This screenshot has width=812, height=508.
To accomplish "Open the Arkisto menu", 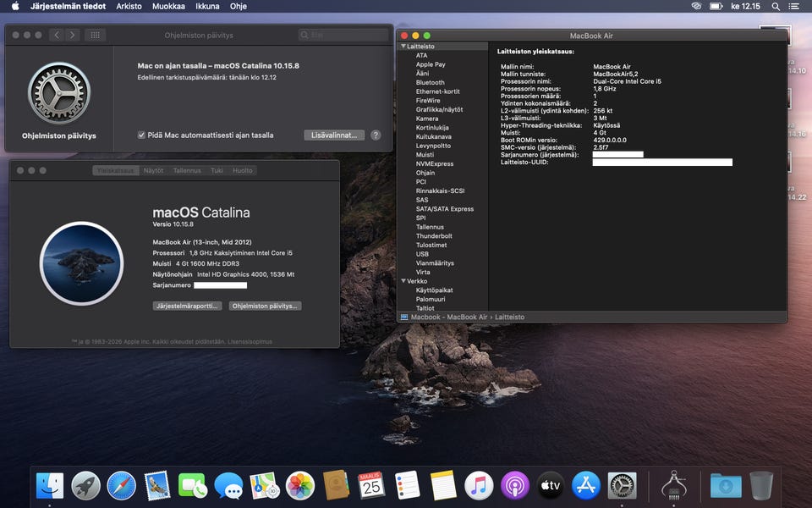I will pos(129,6).
